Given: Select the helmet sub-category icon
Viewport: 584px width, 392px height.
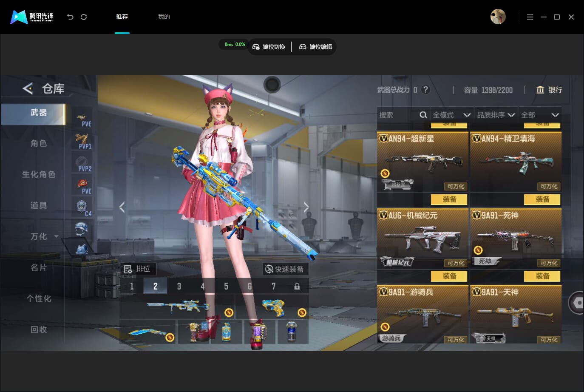Looking at the screenshot, I should point(82,229).
